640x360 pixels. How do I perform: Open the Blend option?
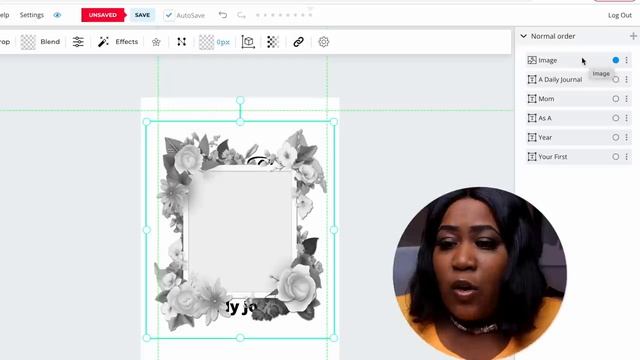tap(50, 42)
